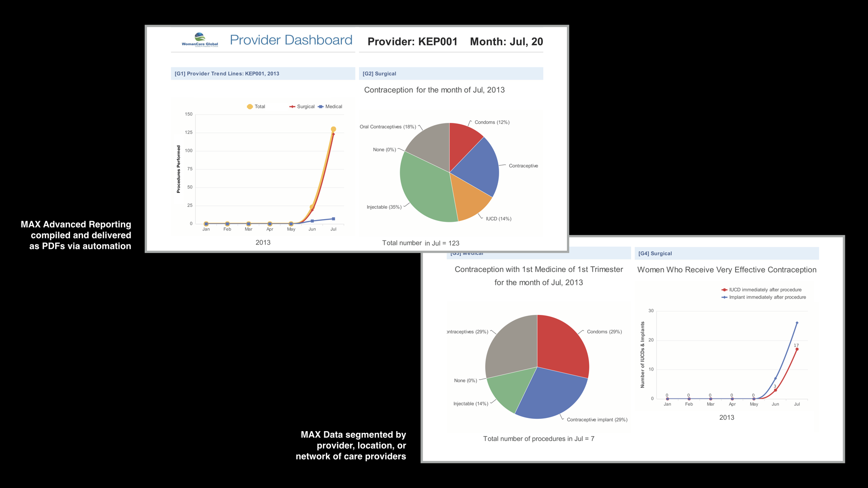Click the Condoms (12%) label
The width and height of the screenshot is (868, 488).
pos(492,122)
